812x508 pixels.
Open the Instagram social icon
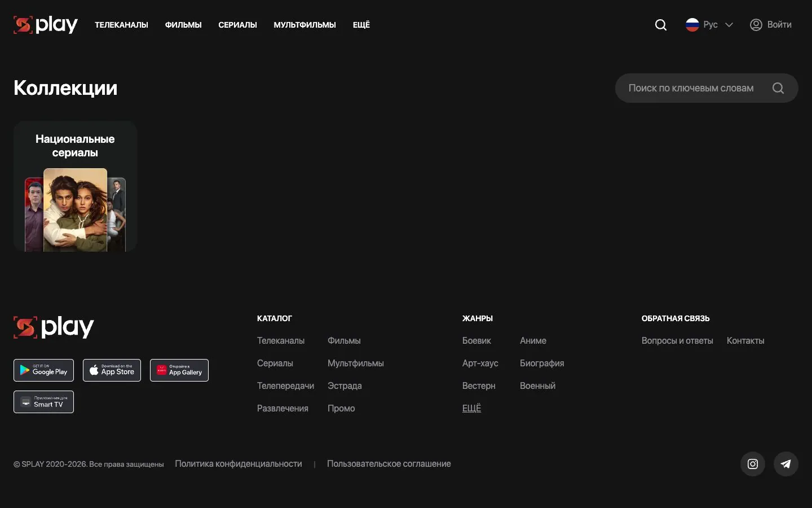pyautogui.click(x=753, y=464)
